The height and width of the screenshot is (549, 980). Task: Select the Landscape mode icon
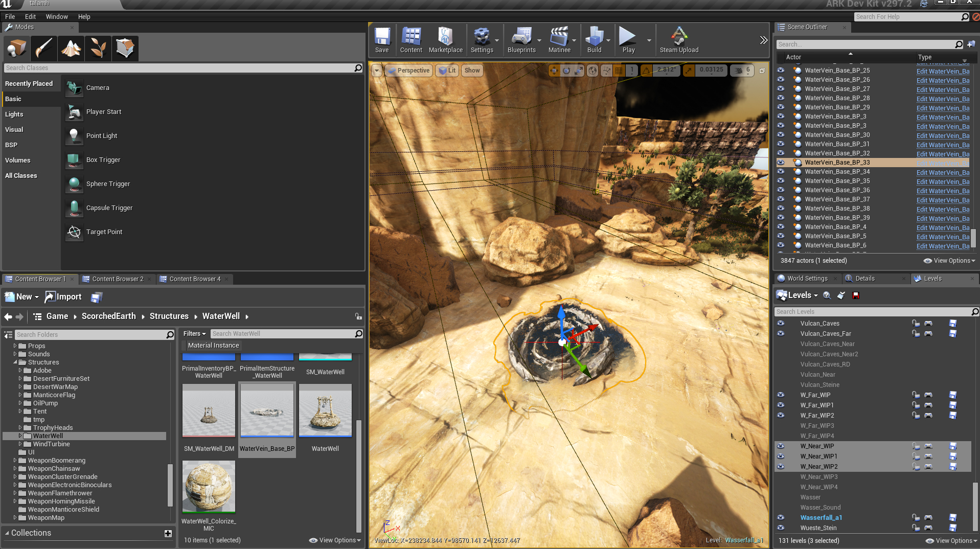(x=71, y=49)
